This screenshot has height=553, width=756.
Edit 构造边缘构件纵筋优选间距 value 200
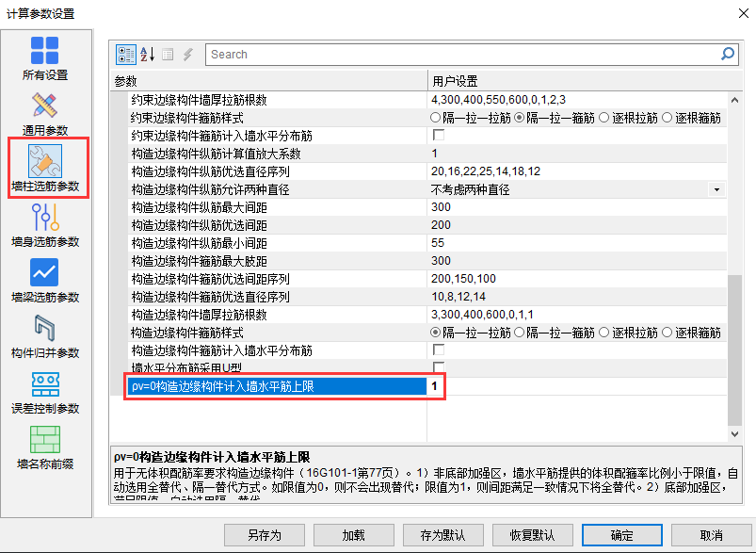click(576, 225)
